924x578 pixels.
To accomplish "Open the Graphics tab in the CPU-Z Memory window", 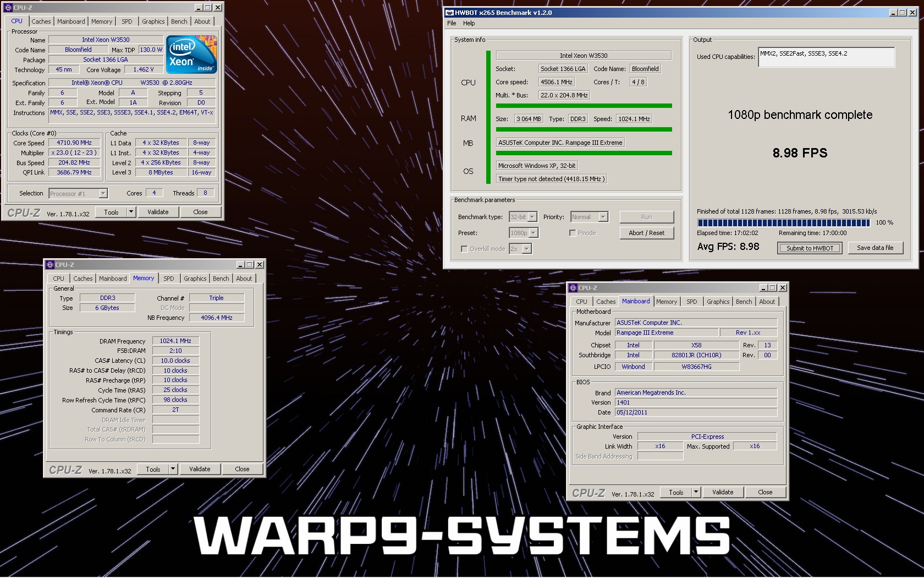I will (195, 279).
